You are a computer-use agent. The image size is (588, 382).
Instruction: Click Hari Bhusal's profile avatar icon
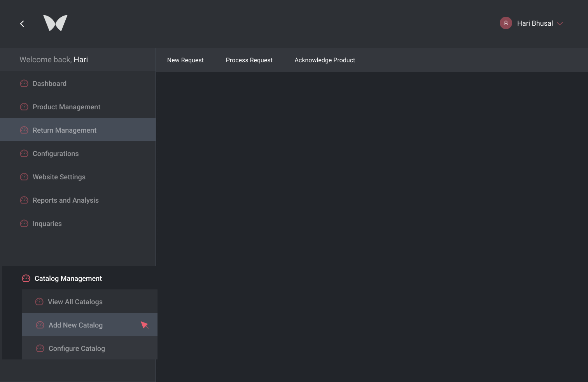point(506,23)
